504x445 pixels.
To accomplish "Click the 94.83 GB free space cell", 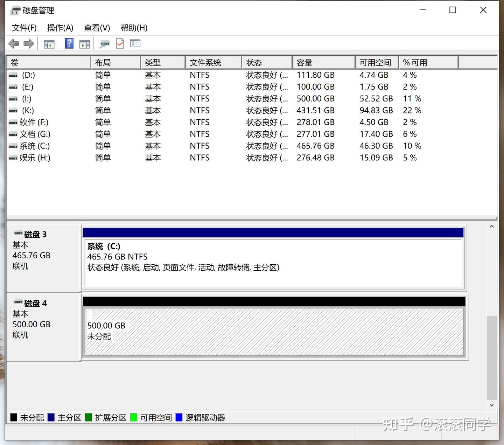I will 376,111.
